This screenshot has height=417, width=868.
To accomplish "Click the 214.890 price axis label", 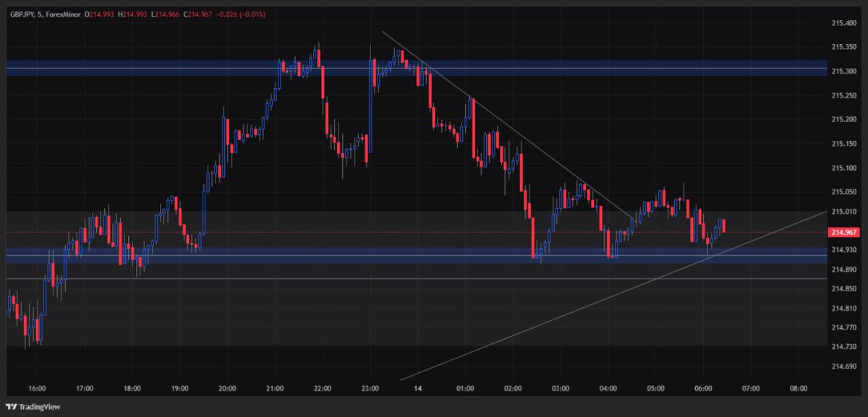I will [845, 270].
